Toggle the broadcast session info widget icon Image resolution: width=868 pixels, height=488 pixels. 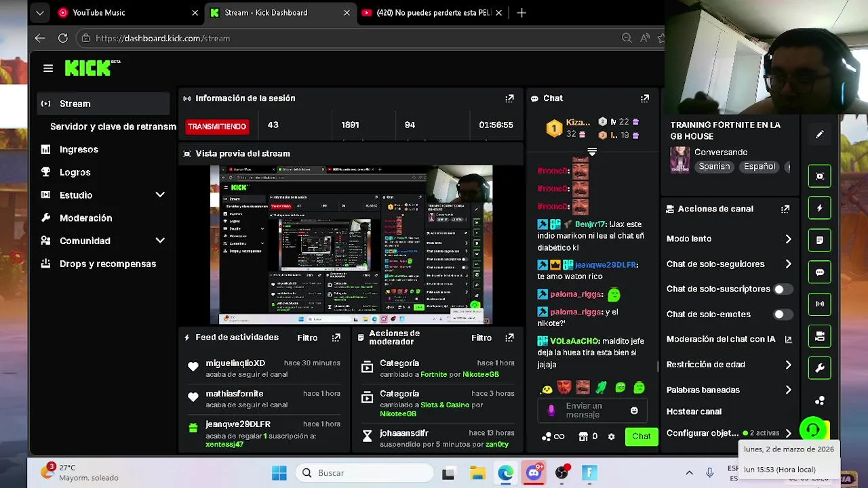[820, 304]
